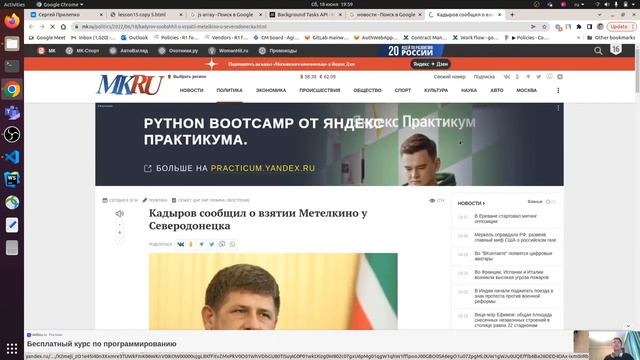640x360 pixels.
Task: Click the MK.RU logo
Action: point(130,84)
